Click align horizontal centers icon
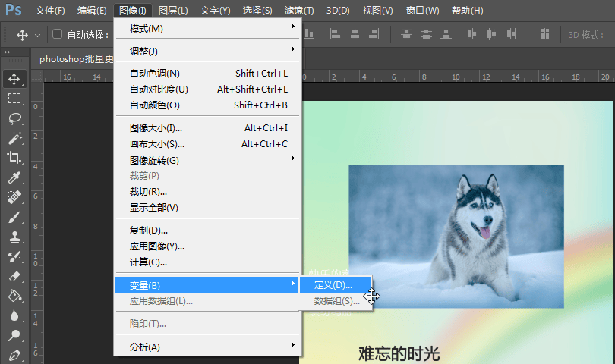The width and height of the screenshot is (615, 364). [355, 34]
